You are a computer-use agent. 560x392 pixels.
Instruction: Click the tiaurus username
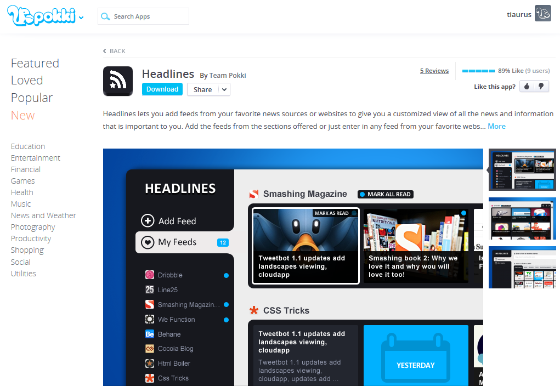pos(519,15)
